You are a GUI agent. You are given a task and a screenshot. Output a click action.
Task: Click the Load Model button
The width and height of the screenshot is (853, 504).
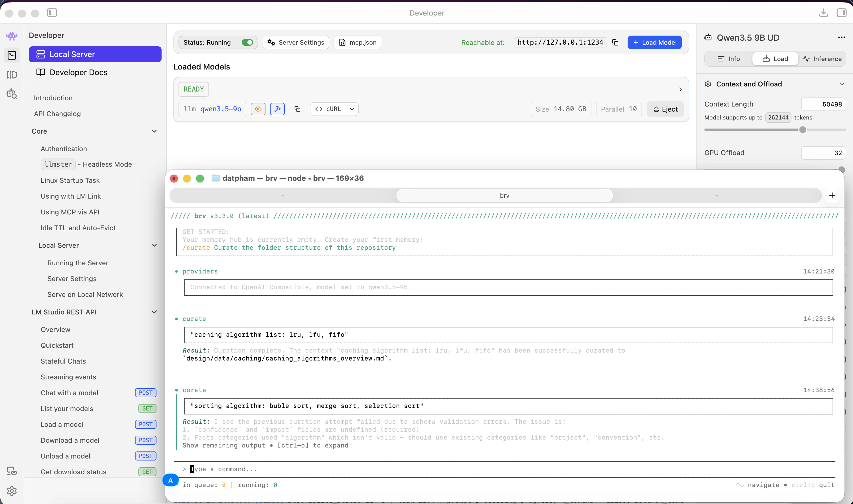click(654, 42)
